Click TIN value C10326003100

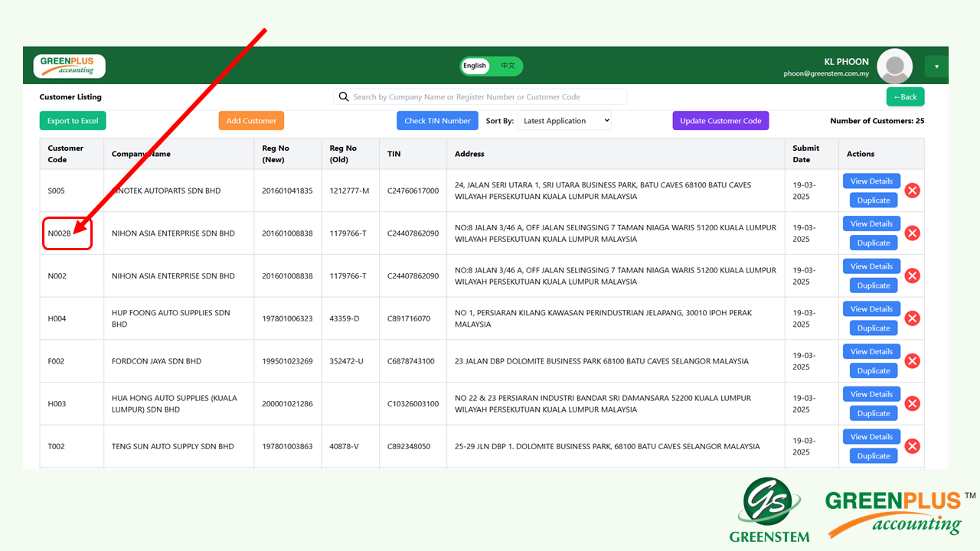click(x=413, y=404)
